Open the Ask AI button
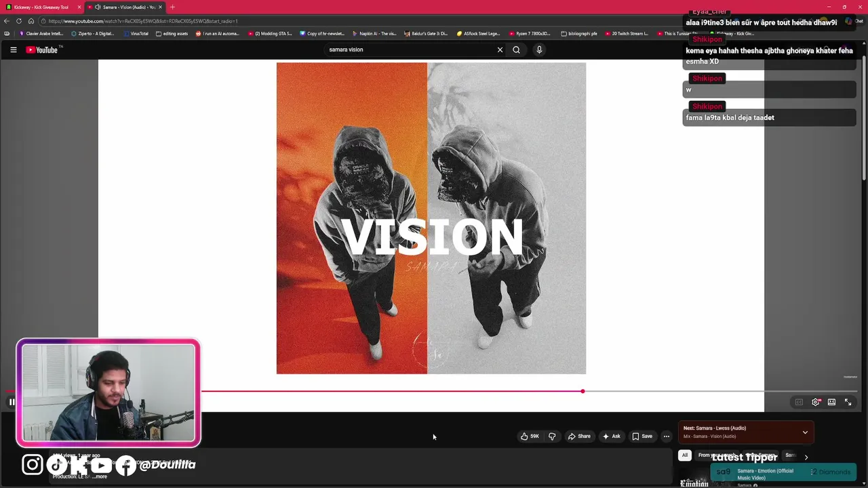This screenshot has height=488, width=868. coord(611,436)
